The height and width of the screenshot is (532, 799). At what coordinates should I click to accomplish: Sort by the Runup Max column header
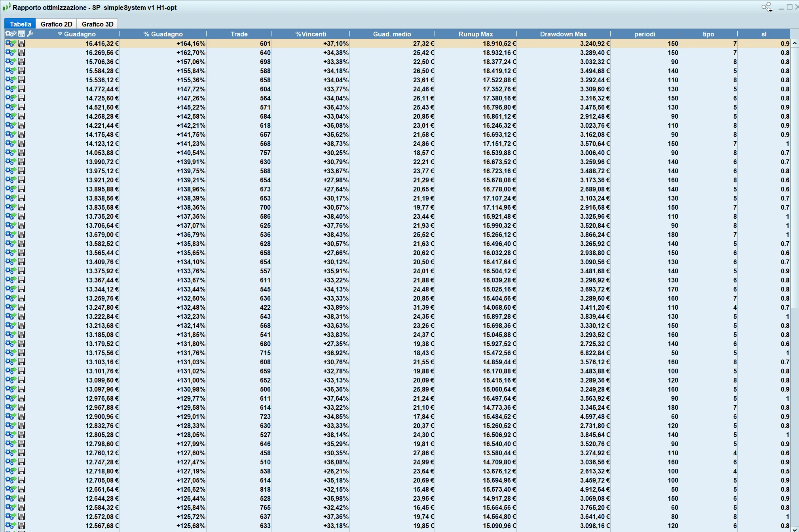476,34
